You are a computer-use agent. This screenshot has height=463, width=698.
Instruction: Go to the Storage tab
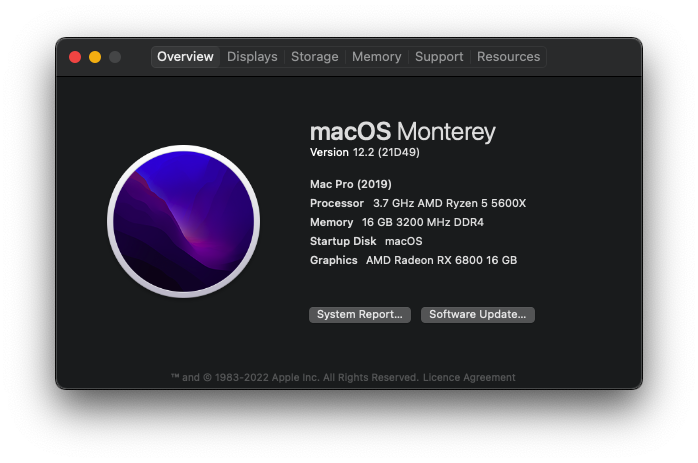tap(314, 57)
